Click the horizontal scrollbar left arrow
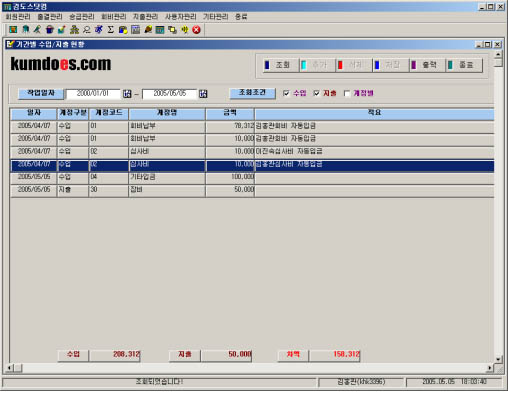The width and height of the screenshot is (508, 393). tap(10, 368)
